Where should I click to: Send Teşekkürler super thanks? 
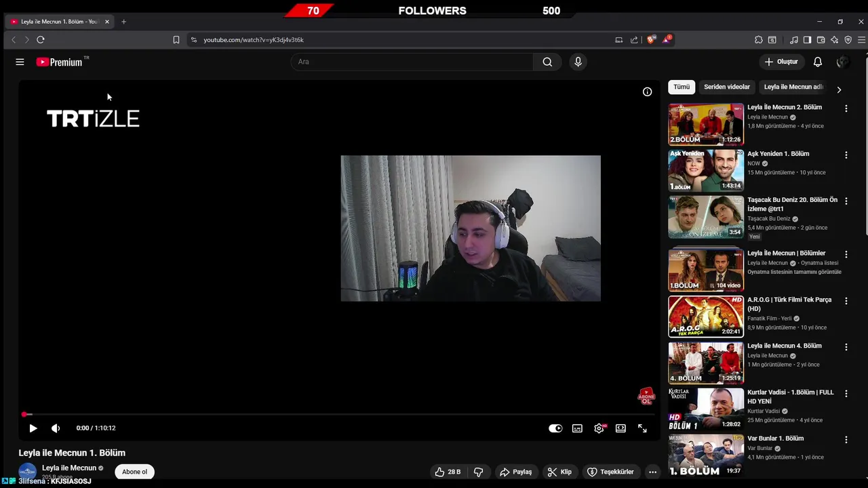[x=610, y=472]
